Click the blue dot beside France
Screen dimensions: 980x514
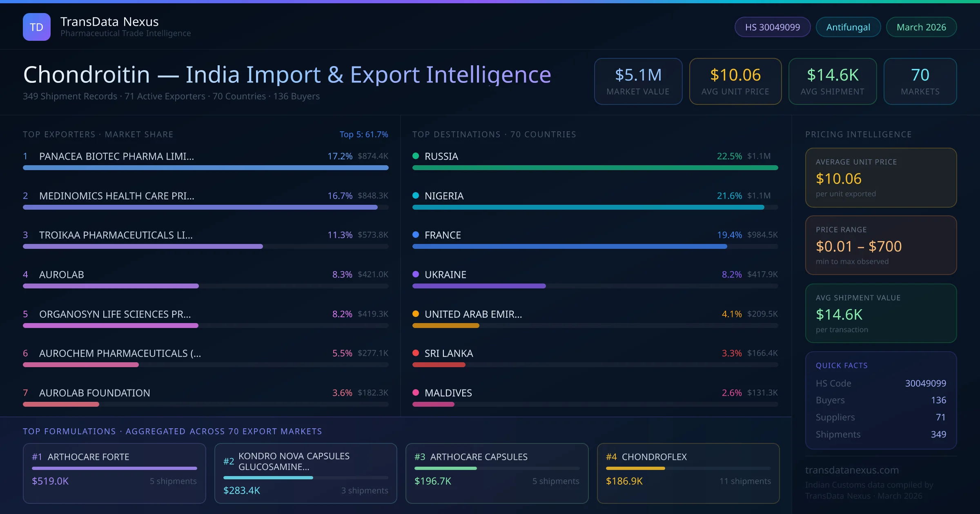pos(416,235)
